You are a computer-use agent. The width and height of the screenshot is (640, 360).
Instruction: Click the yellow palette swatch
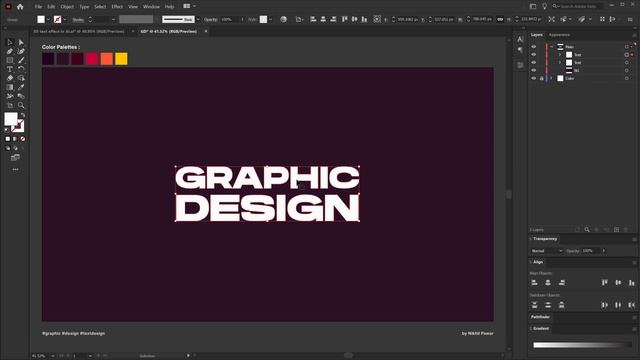pyautogui.click(x=121, y=59)
